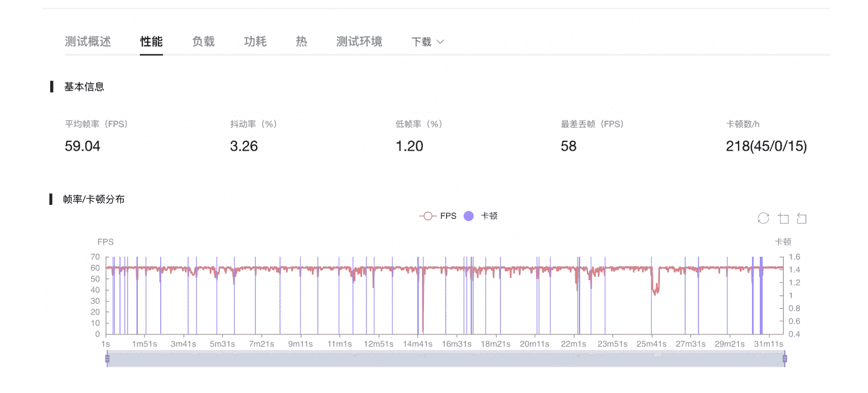
Task: Toggle the 卡顿 legend series
Action: (x=480, y=216)
